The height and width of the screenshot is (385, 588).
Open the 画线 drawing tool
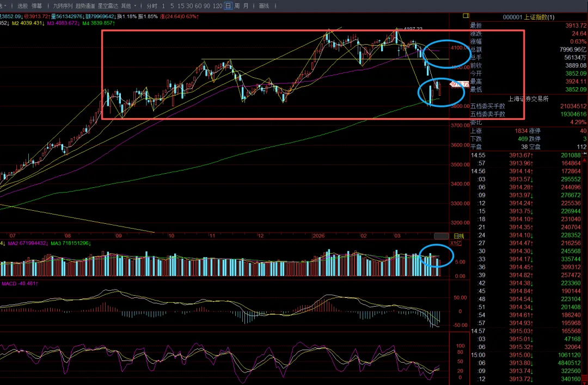tap(264, 5)
